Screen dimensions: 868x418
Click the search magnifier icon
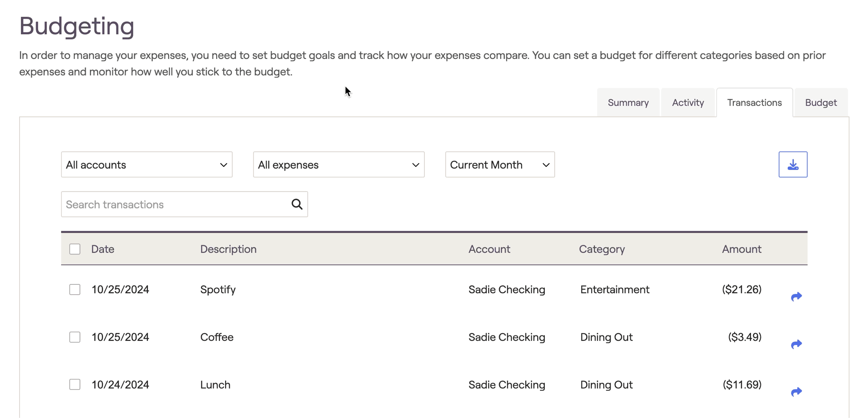297,204
